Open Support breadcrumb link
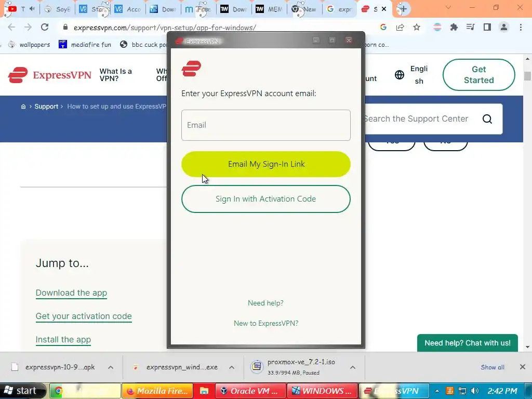The image size is (532, 399). click(46, 107)
